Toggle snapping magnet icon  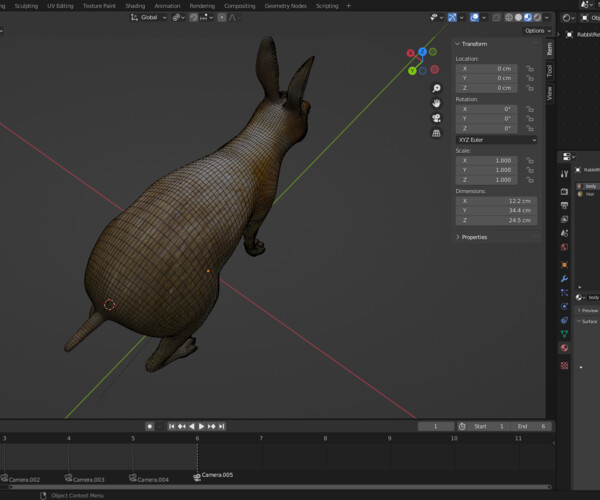(x=194, y=18)
